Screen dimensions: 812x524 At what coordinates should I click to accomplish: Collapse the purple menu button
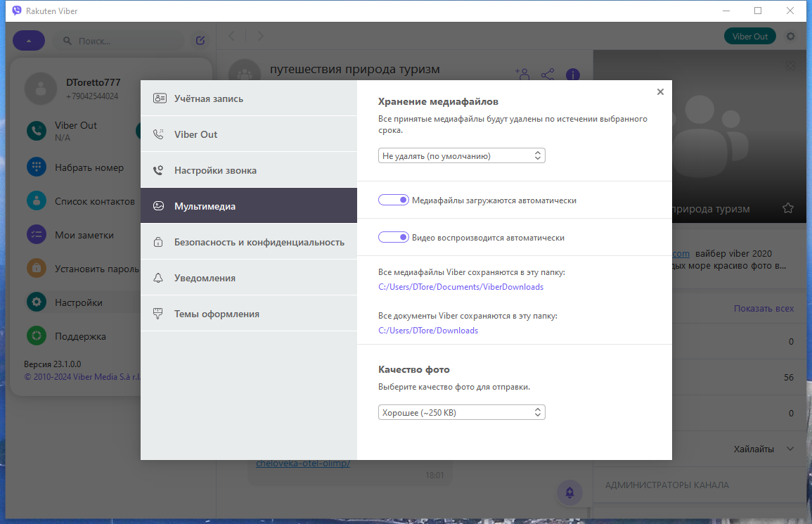point(29,40)
